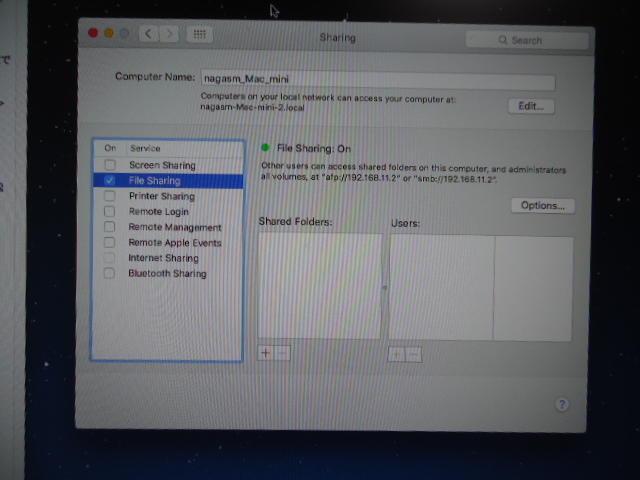Click the Service column header

[x=145, y=148]
